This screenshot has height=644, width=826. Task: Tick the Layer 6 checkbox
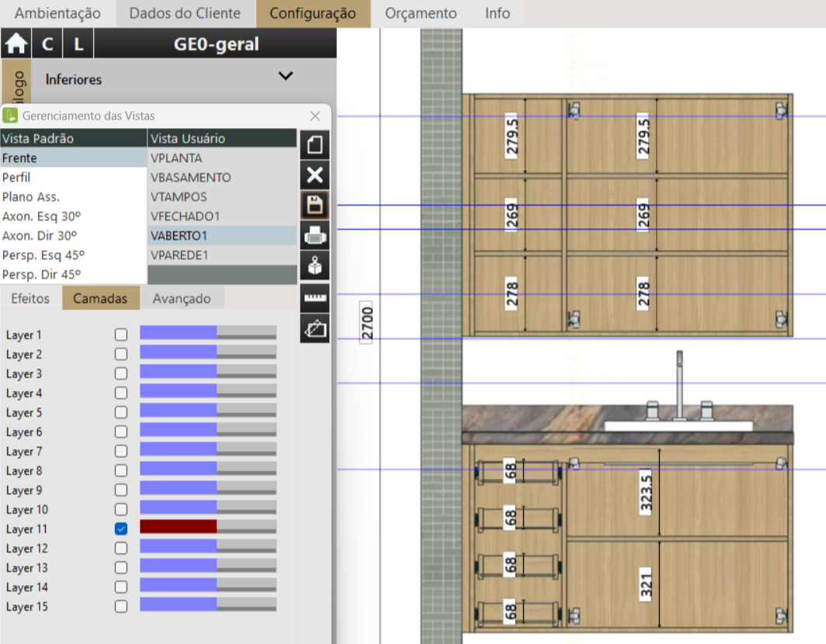pos(121,431)
